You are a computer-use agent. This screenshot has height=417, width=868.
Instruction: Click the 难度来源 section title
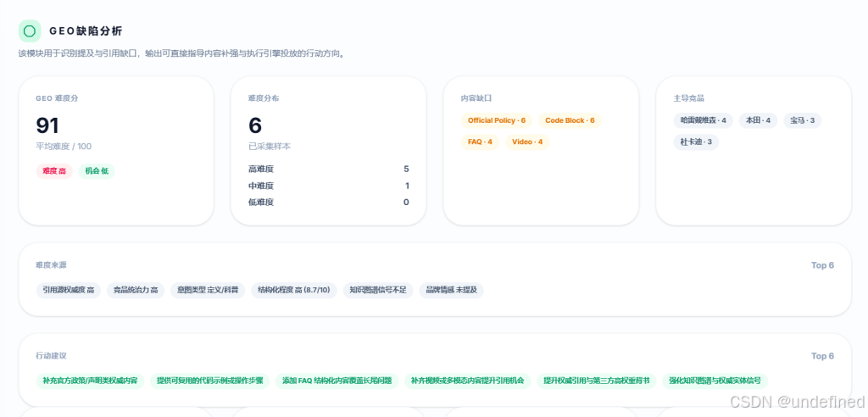tap(52, 265)
